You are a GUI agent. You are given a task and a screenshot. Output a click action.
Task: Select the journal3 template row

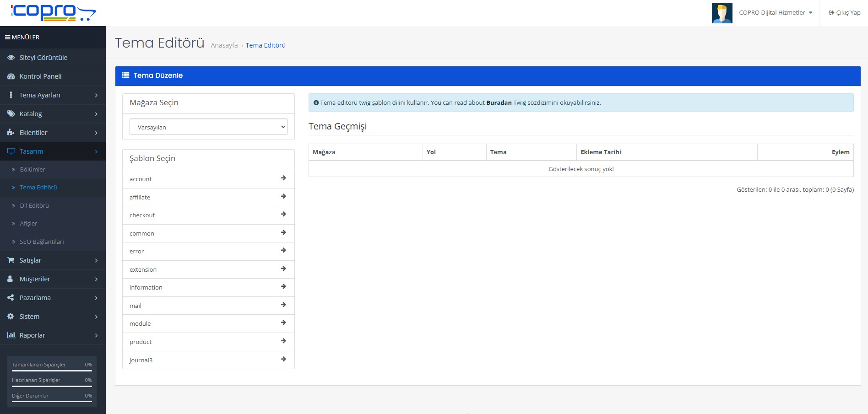pos(208,360)
